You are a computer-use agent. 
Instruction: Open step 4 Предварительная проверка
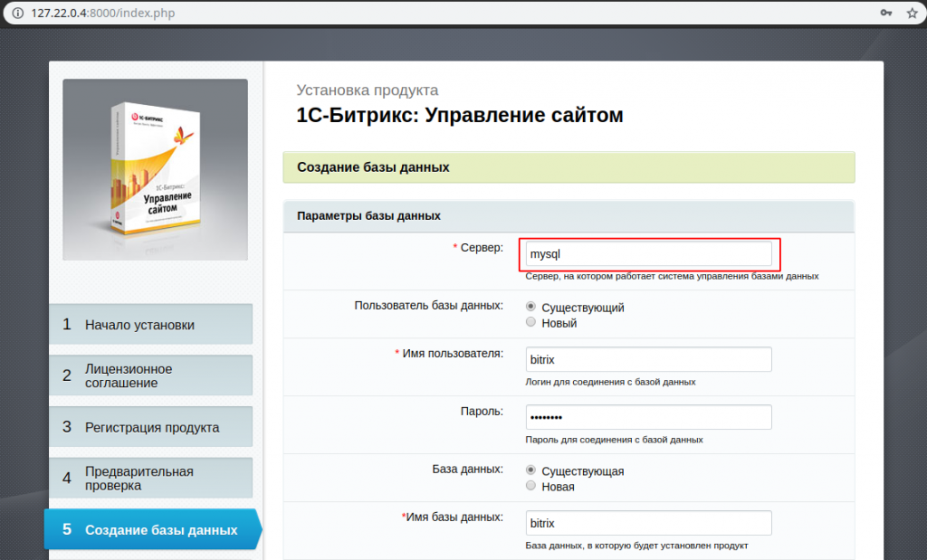(151, 478)
